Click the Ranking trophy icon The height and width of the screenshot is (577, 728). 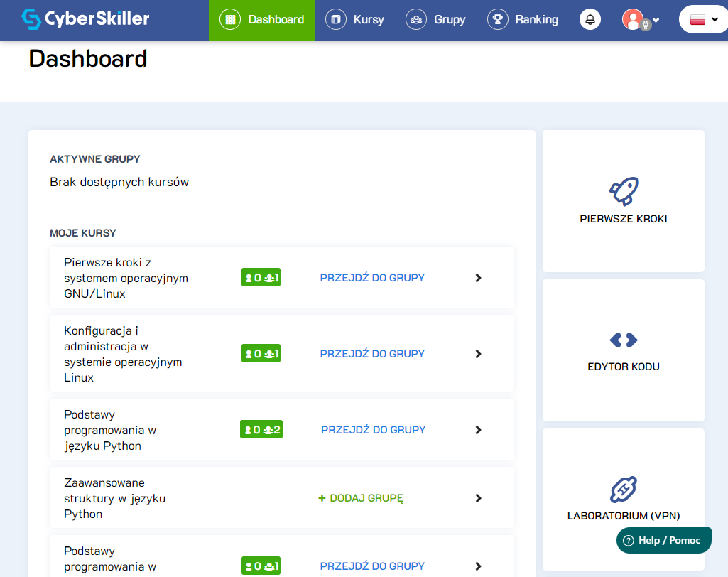[x=498, y=20]
